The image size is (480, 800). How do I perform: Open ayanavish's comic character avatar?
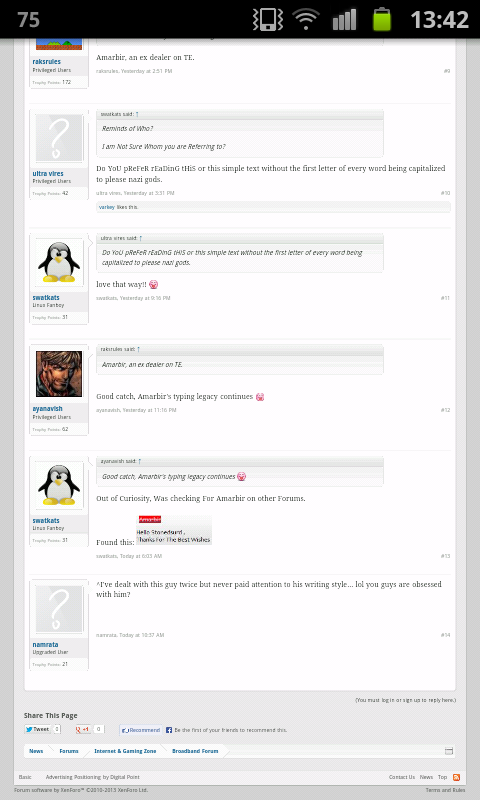[59, 373]
